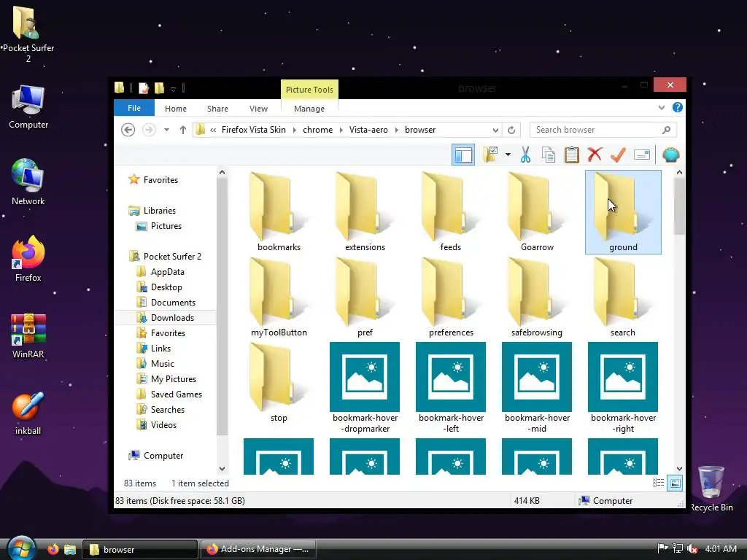Toggle the navigation pane layout button
This screenshot has width=747, height=560.
pos(463,155)
